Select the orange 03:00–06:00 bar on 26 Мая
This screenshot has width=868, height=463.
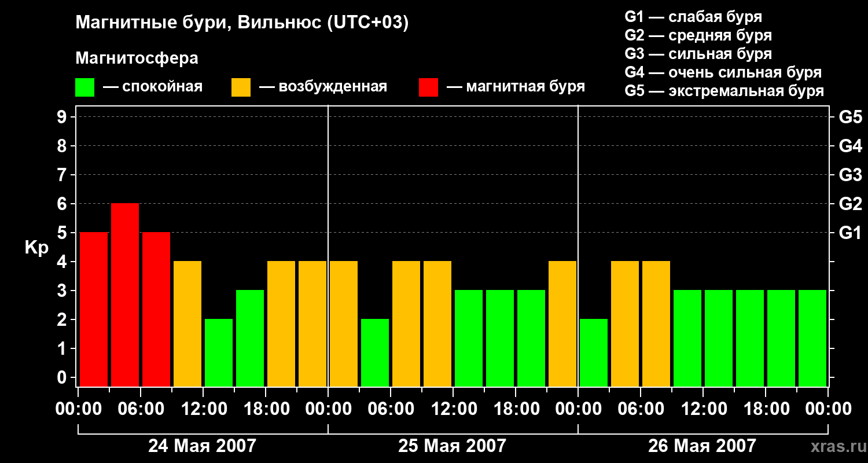(x=625, y=324)
